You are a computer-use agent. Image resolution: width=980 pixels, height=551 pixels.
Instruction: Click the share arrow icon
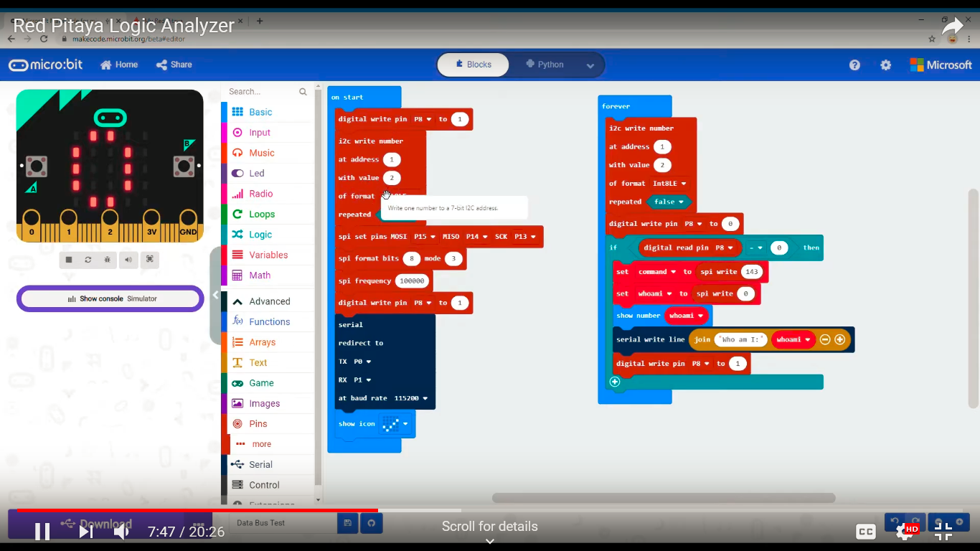(952, 27)
